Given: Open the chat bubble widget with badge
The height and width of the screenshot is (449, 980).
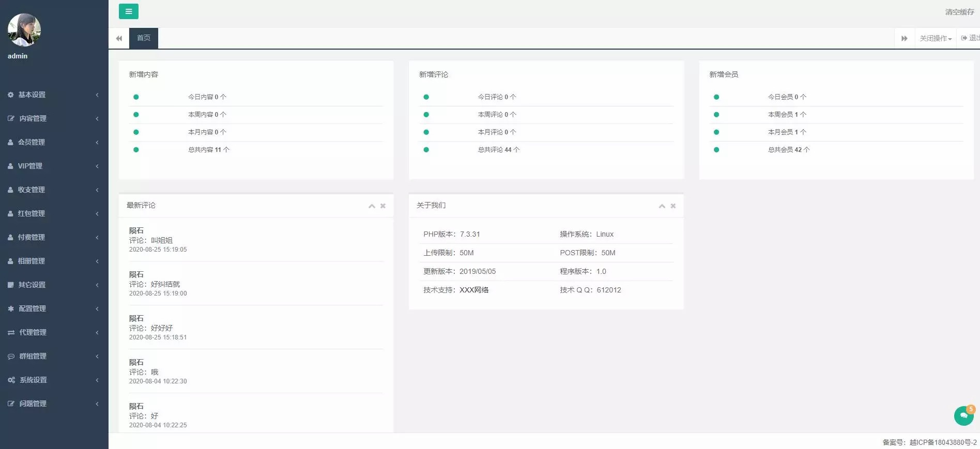Looking at the screenshot, I should click(x=963, y=415).
